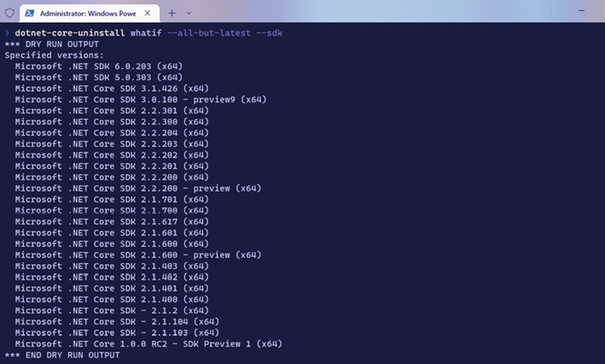Click the line '.NET Core SDK 2.2.301 (x64)'

coord(112,111)
